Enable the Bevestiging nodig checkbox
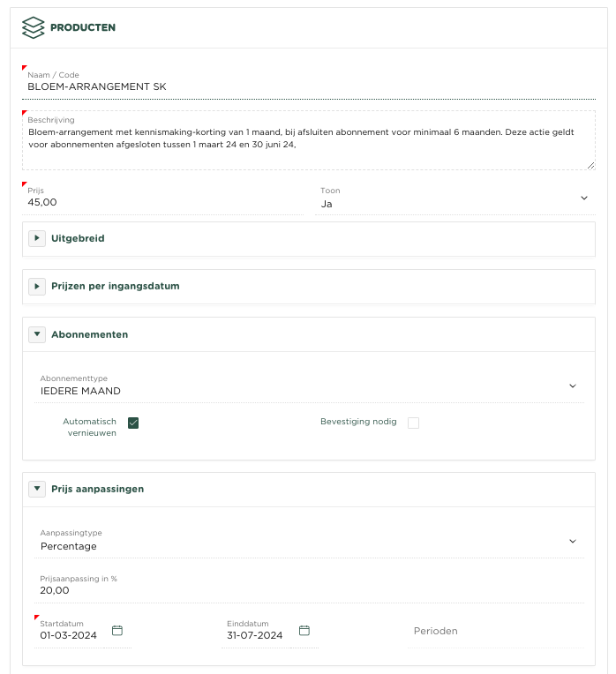Screen dimensions: 616x674 pos(413,423)
